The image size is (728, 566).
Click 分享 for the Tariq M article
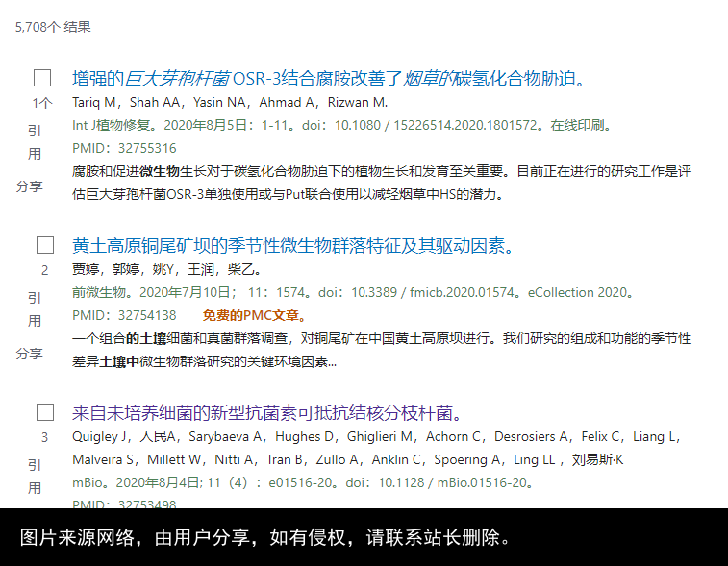(x=29, y=186)
